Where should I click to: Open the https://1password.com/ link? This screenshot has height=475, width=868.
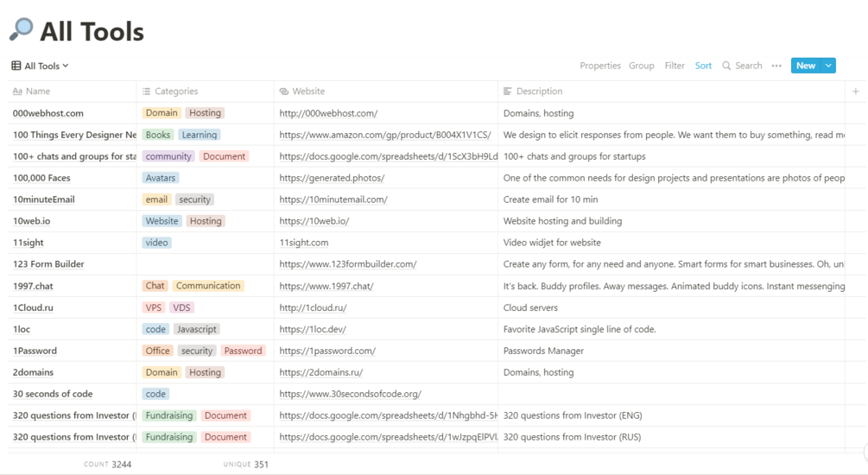tap(327, 351)
